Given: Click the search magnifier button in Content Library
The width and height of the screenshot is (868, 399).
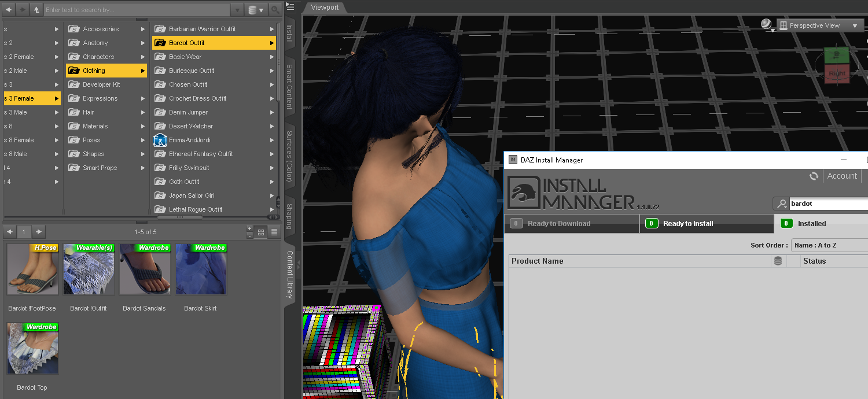Looking at the screenshot, I should click(x=274, y=10).
